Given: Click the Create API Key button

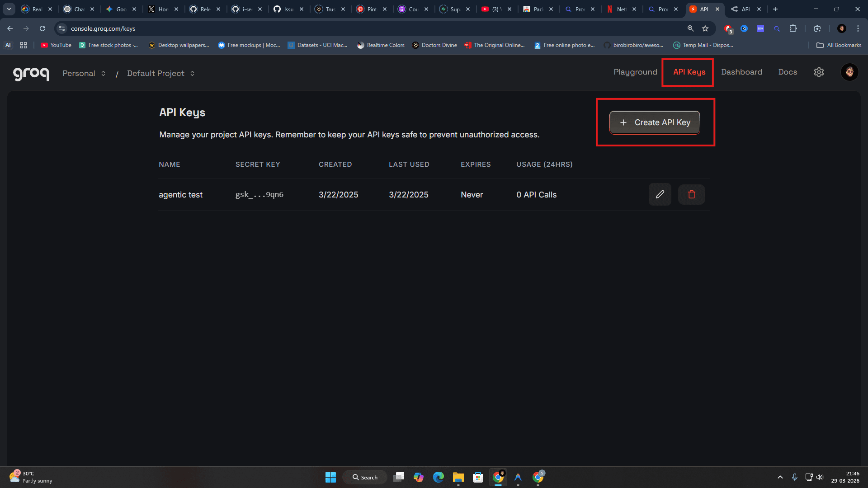Looking at the screenshot, I should coord(654,122).
